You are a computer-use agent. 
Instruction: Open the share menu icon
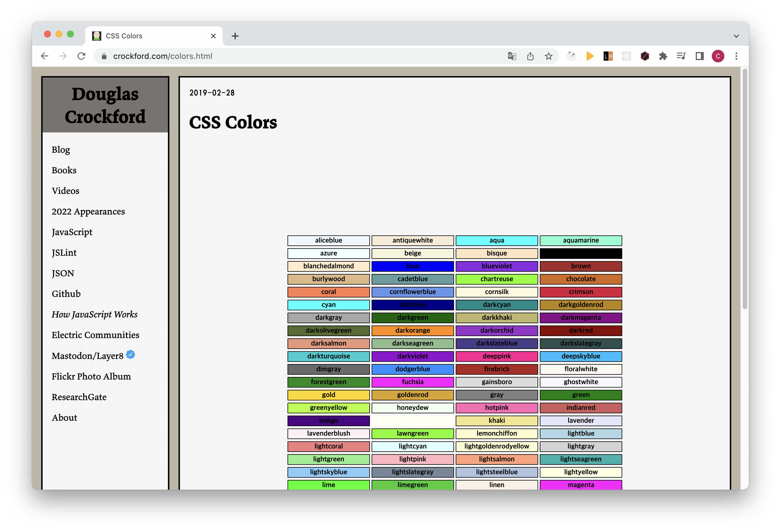[530, 56]
